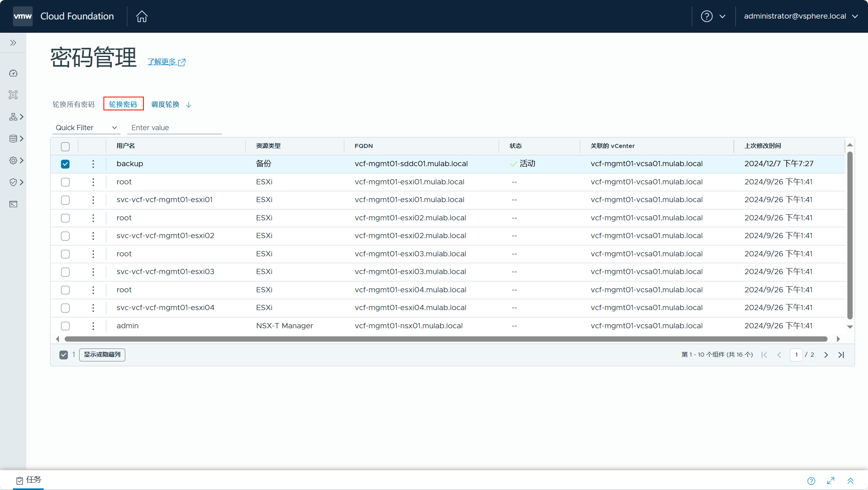Select 调度轮换 action
This screenshot has width=868, height=490.
pyautogui.click(x=165, y=104)
